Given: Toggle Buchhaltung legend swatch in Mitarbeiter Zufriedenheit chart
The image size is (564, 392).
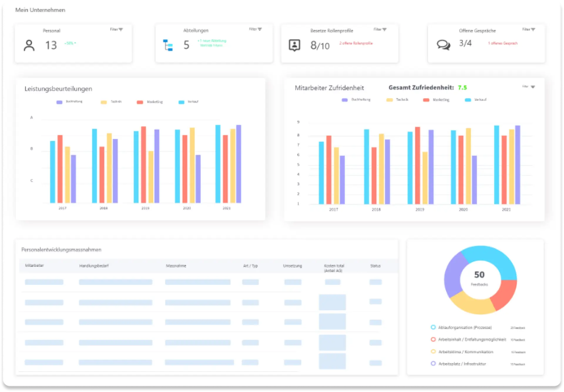Looking at the screenshot, I should [x=345, y=100].
